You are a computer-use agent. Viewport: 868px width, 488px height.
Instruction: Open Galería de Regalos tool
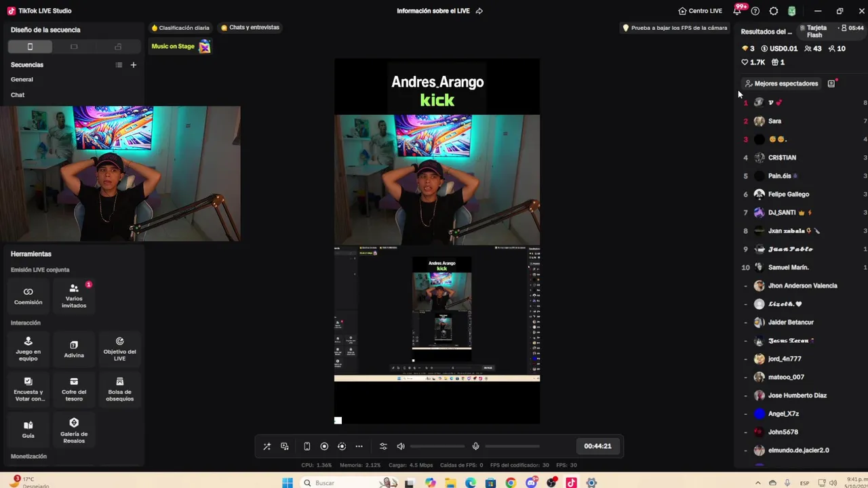coord(74,430)
